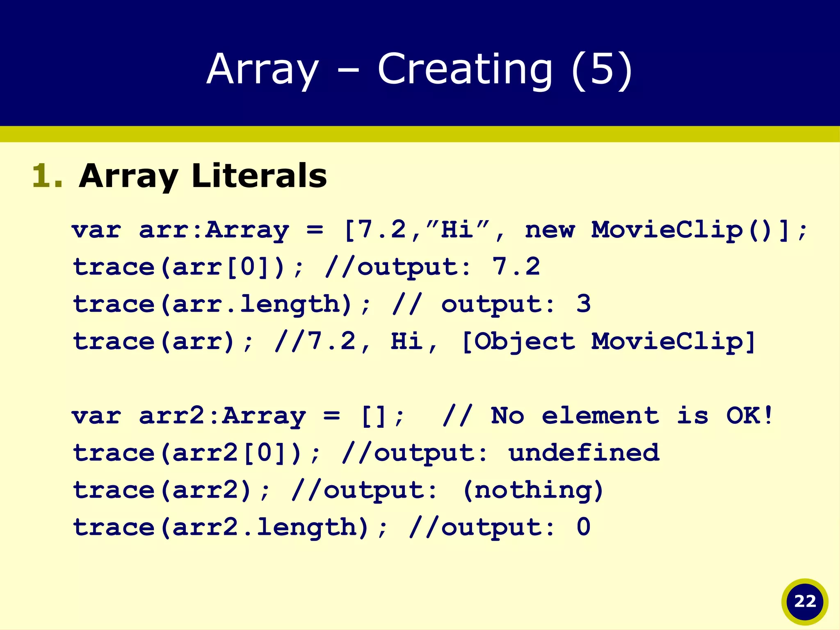Click the "Array Literals" heading
The height and width of the screenshot is (630, 840).
203,176
